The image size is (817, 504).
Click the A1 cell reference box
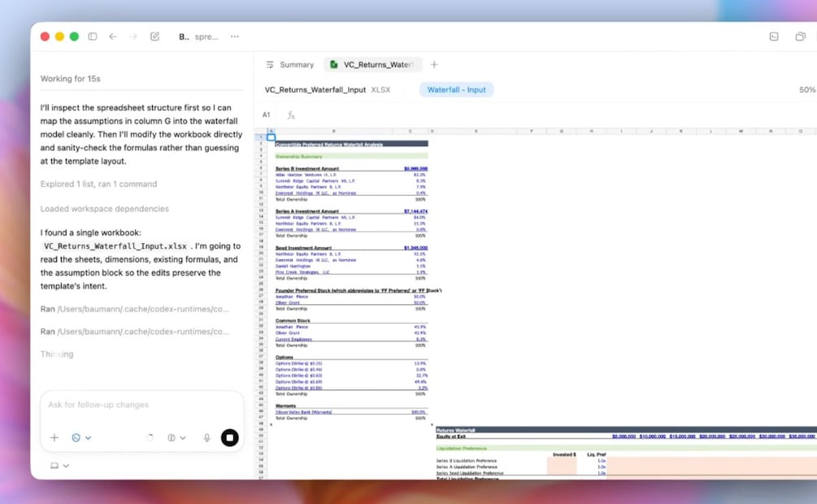[x=267, y=115]
